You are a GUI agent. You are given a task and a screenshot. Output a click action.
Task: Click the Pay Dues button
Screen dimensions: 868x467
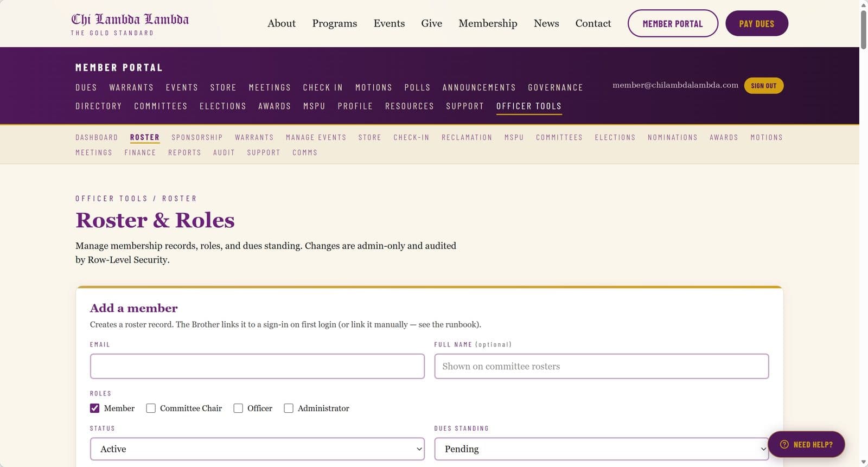click(757, 23)
